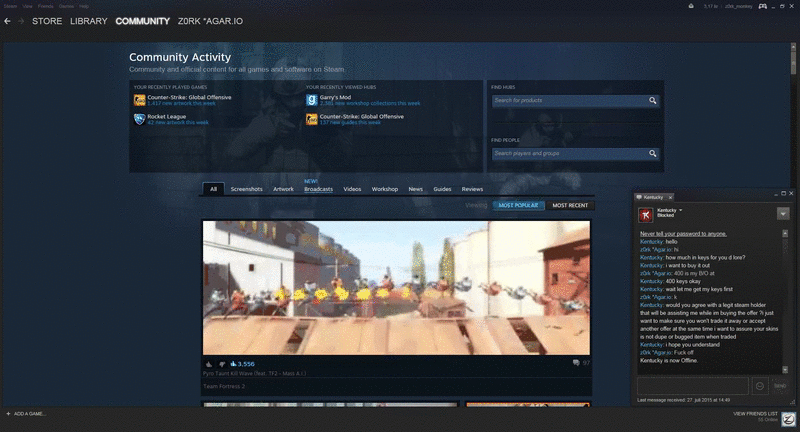The width and height of the screenshot is (800, 432).
Task: Click the Find People search magnifier icon
Action: (x=653, y=154)
